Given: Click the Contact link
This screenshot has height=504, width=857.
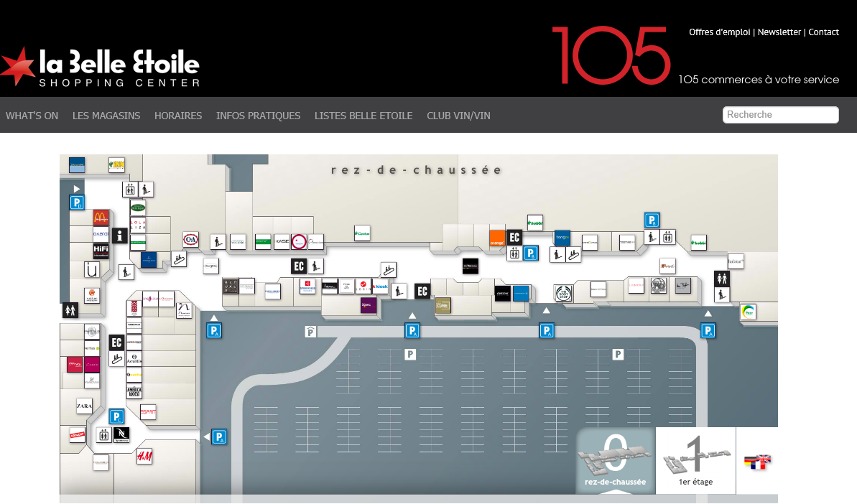Looking at the screenshot, I should click(x=824, y=32).
